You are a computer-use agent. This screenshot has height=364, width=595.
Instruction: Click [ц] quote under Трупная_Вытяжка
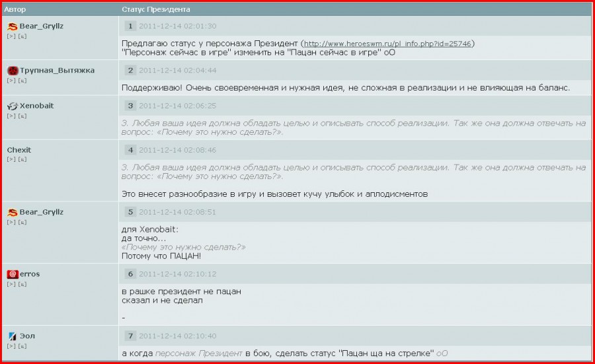[22, 81]
